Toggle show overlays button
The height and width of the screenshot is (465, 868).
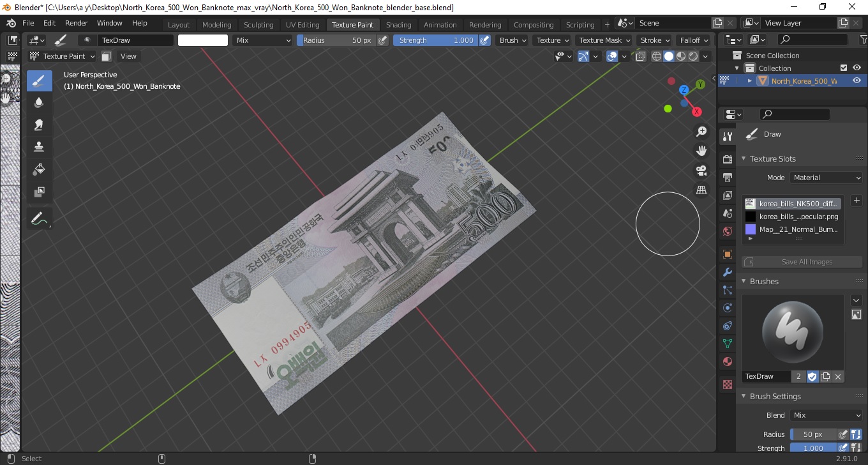pos(612,56)
